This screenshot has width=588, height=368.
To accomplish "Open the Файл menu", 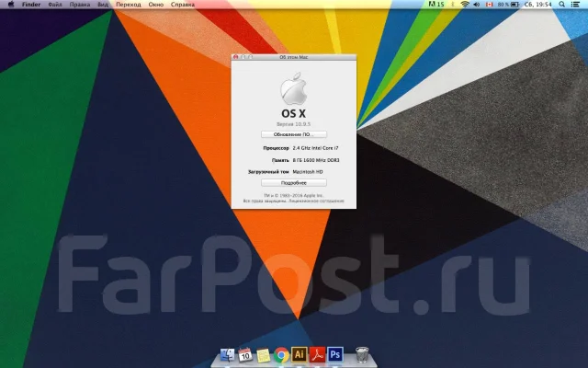I will coord(55,5).
